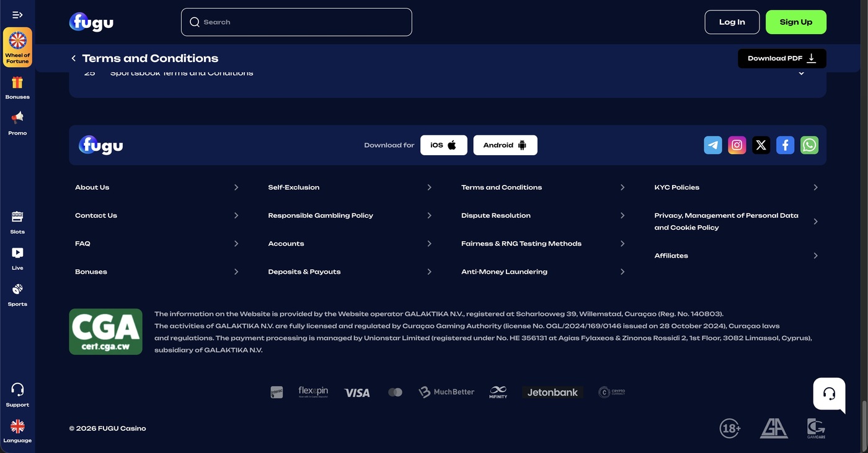This screenshot has width=868, height=453.
Task: Expand the sidebar menu icon
Action: pos(17,15)
